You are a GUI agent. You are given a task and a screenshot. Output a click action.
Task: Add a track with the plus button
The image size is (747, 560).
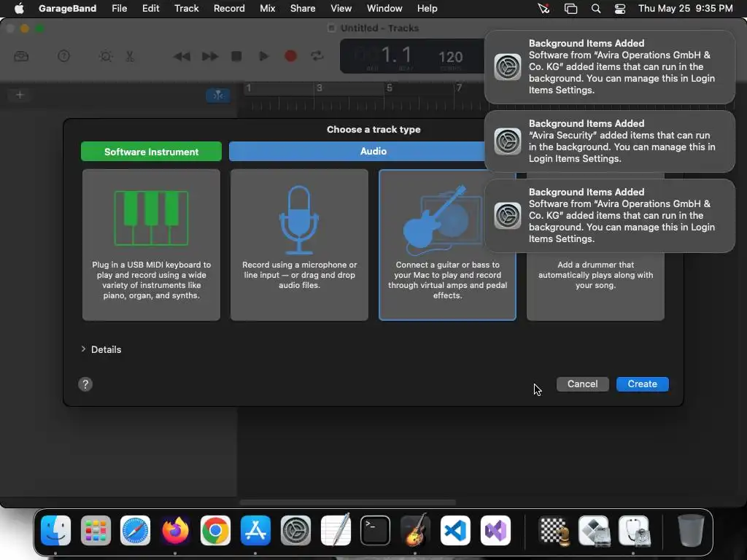point(20,95)
